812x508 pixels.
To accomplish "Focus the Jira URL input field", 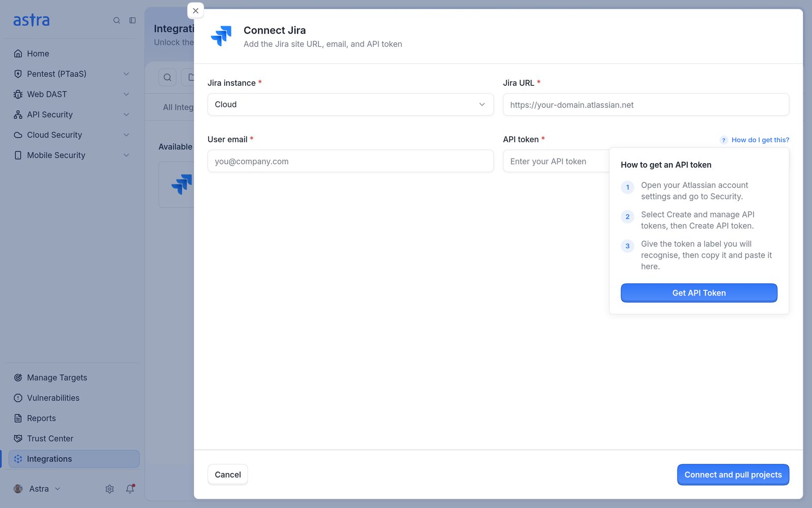I will point(646,105).
